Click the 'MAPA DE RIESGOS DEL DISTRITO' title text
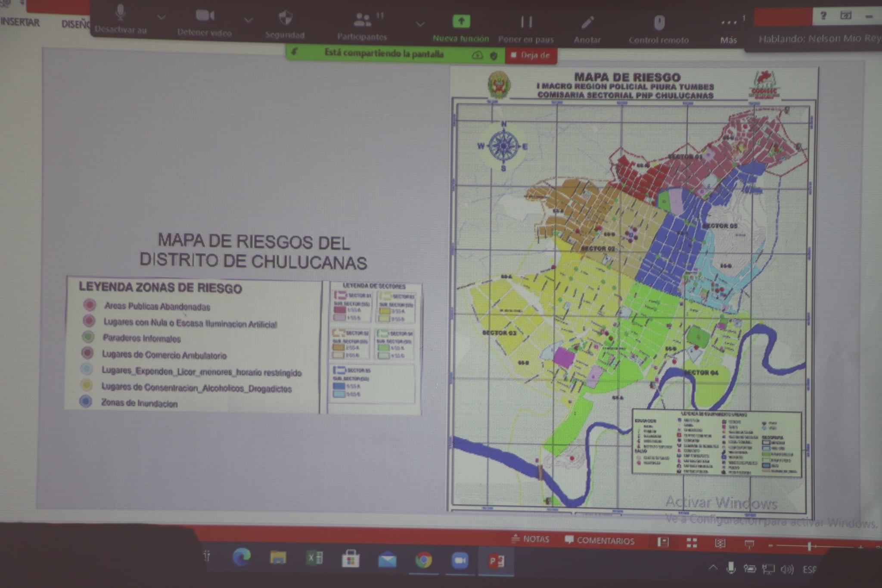 [253, 251]
